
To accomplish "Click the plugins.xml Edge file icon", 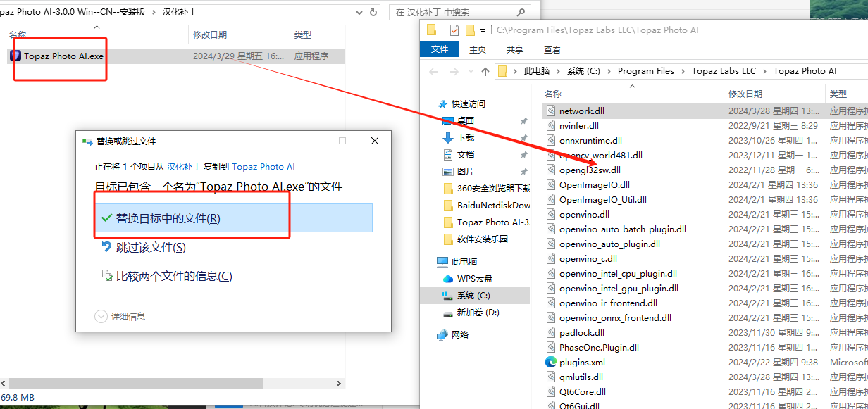I will (x=551, y=362).
